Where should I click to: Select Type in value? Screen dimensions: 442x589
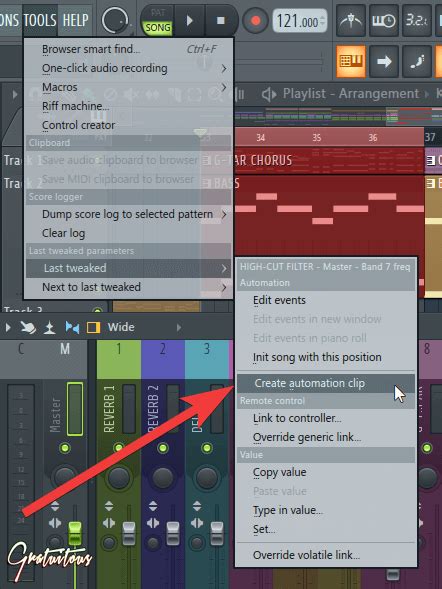[326, 510]
